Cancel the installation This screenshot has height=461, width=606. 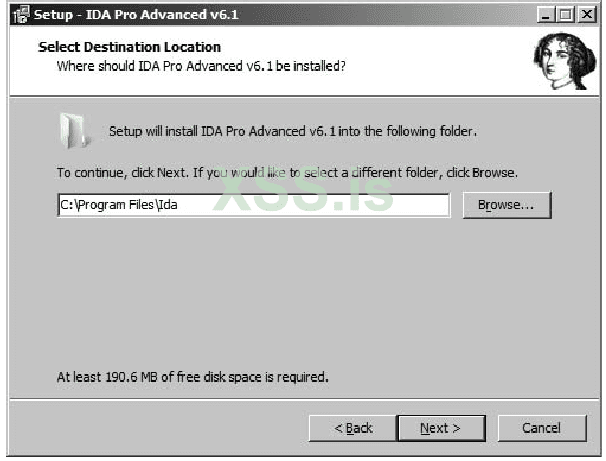(x=542, y=428)
